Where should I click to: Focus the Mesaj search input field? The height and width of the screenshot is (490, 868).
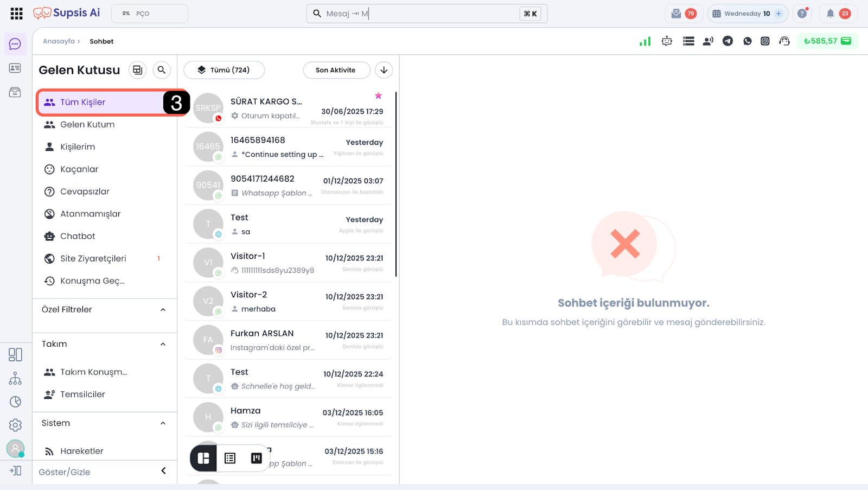pos(418,14)
